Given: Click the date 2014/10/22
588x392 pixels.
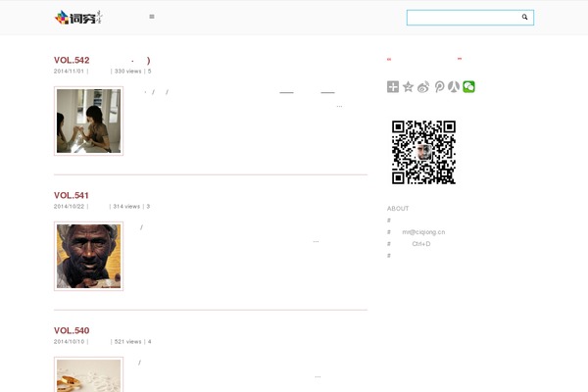Looking at the screenshot, I should pyautogui.click(x=69, y=207).
